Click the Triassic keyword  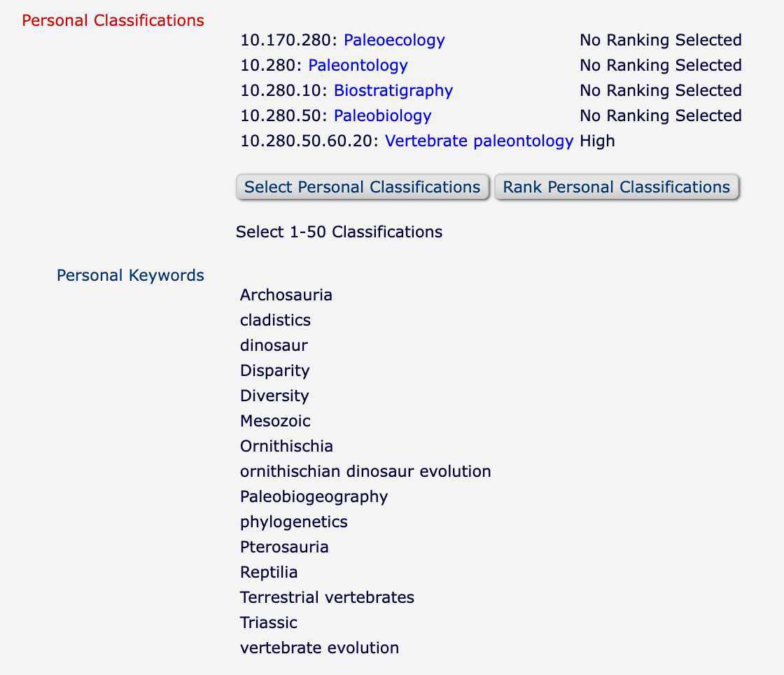click(269, 622)
